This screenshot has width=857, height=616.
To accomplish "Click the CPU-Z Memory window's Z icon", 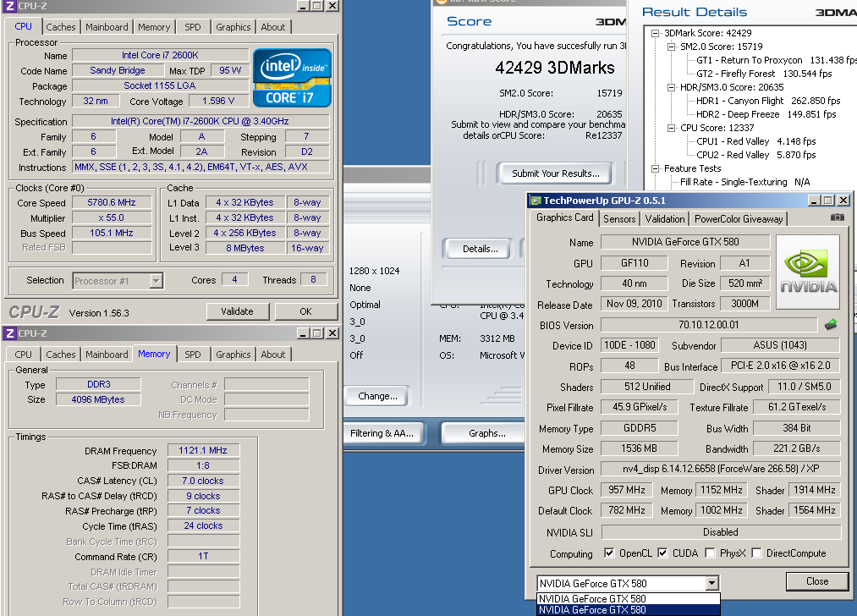I will tap(10, 333).
